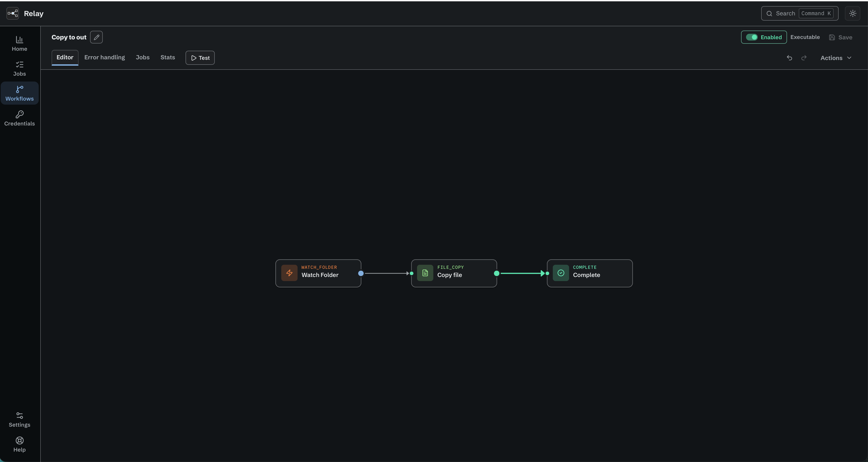Viewport: 868px width, 462px height.
Task: Click the Complete node input port
Action: [547, 274]
